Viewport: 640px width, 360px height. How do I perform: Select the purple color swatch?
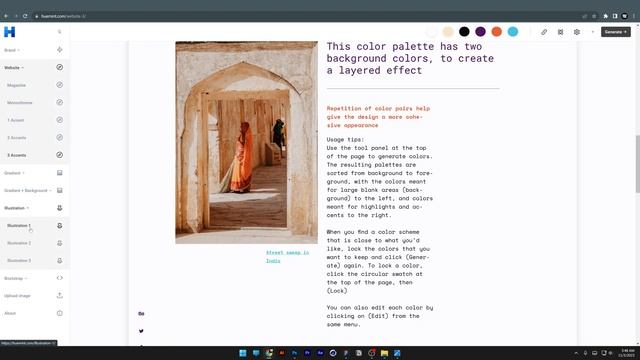pyautogui.click(x=480, y=32)
